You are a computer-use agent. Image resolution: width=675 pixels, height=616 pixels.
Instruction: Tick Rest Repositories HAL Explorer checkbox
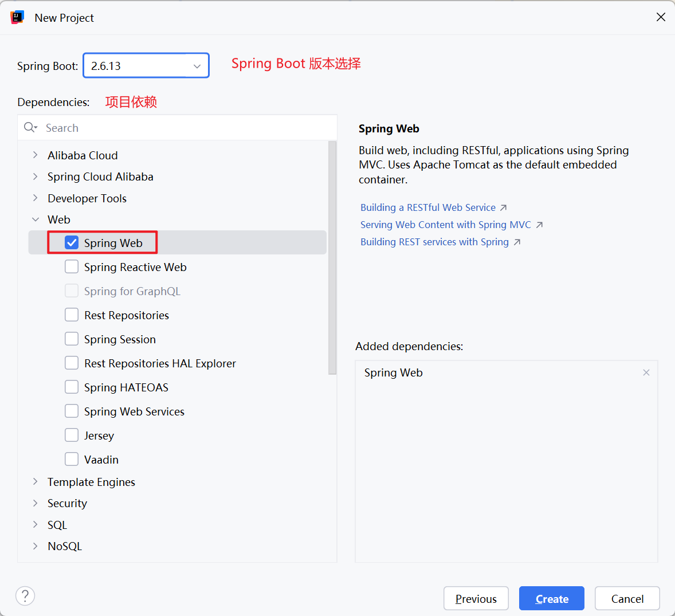pyautogui.click(x=72, y=363)
